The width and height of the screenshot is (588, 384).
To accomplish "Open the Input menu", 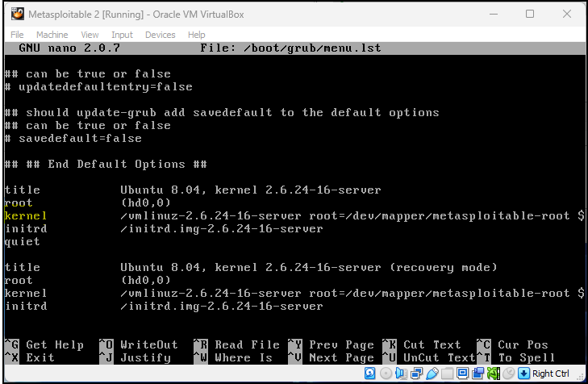I will [122, 35].
